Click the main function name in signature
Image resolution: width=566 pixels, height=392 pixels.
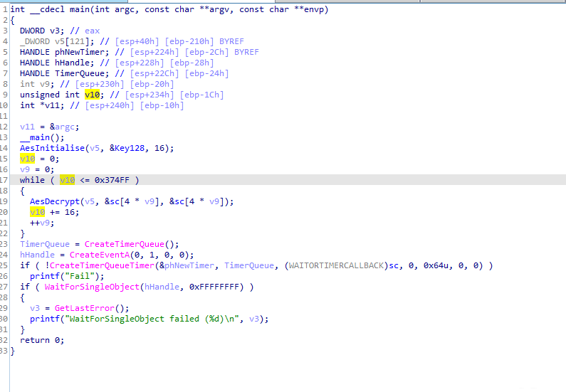[80, 9]
